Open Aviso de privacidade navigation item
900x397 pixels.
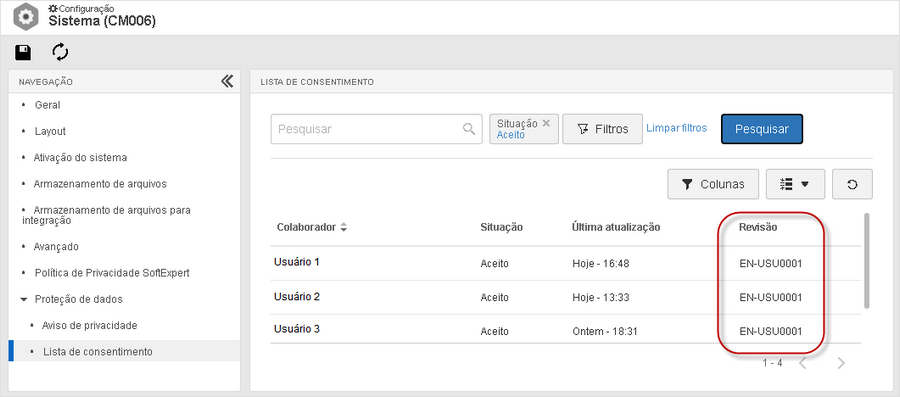pos(90,325)
